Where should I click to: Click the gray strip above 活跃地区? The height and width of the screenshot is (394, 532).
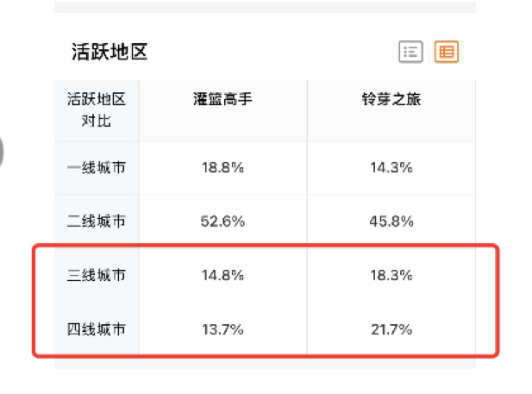click(x=265, y=6)
